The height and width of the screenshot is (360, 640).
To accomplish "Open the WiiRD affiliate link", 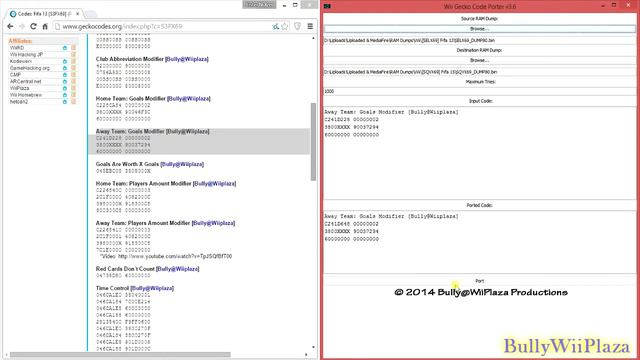I will (x=17, y=48).
